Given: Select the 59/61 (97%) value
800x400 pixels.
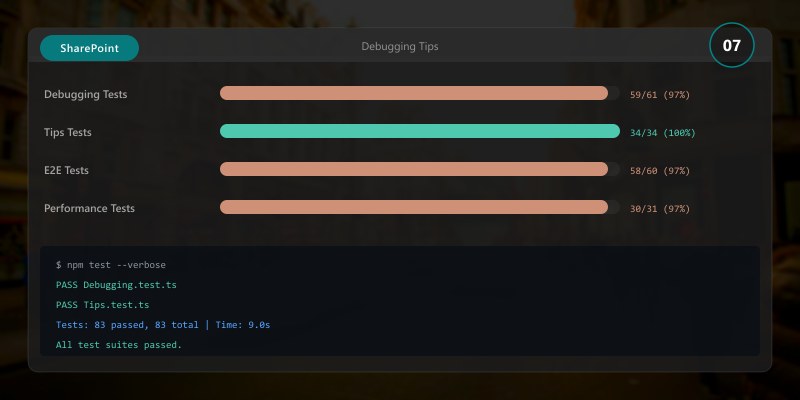Looking at the screenshot, I should (x=660, y=95).
